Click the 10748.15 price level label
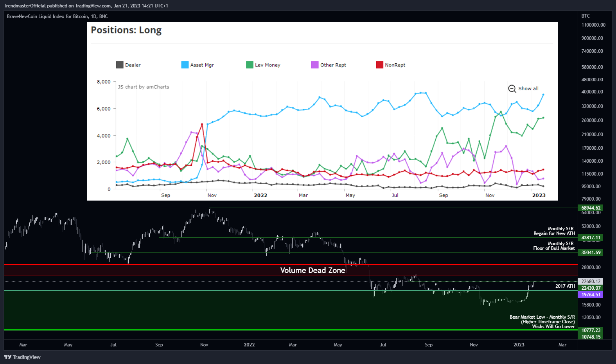Screen dimensions: 616x364 (x=591, y=337)
